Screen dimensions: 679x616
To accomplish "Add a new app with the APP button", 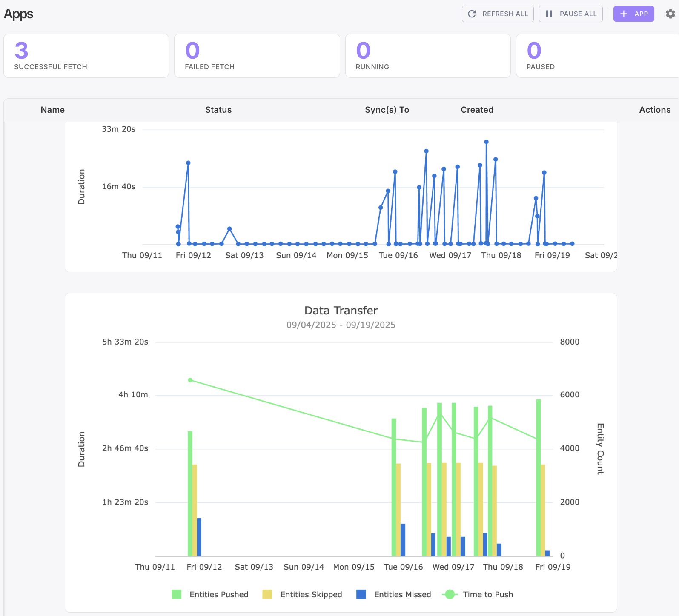I will point(634,14).
